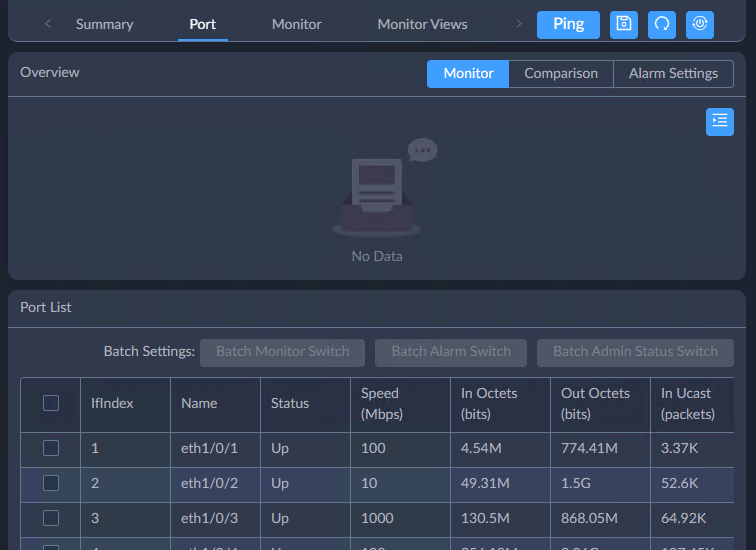Open the Summary tab

[104, 24]
